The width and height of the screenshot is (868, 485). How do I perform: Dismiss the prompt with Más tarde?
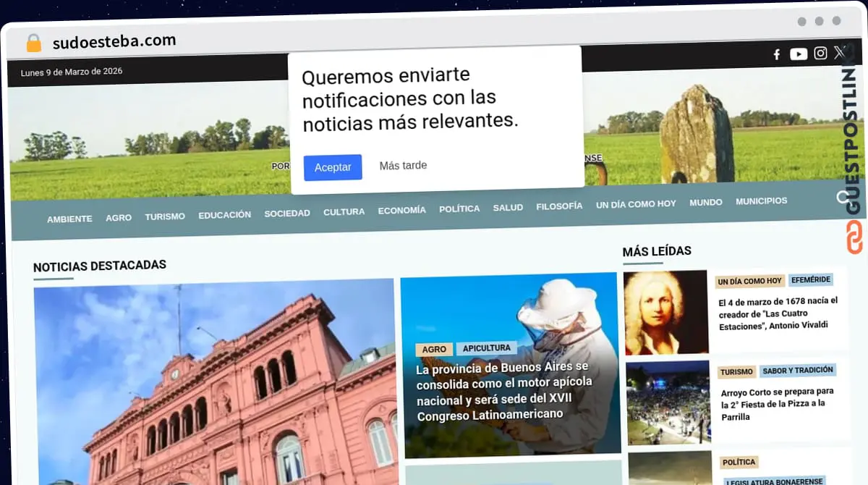403,165
